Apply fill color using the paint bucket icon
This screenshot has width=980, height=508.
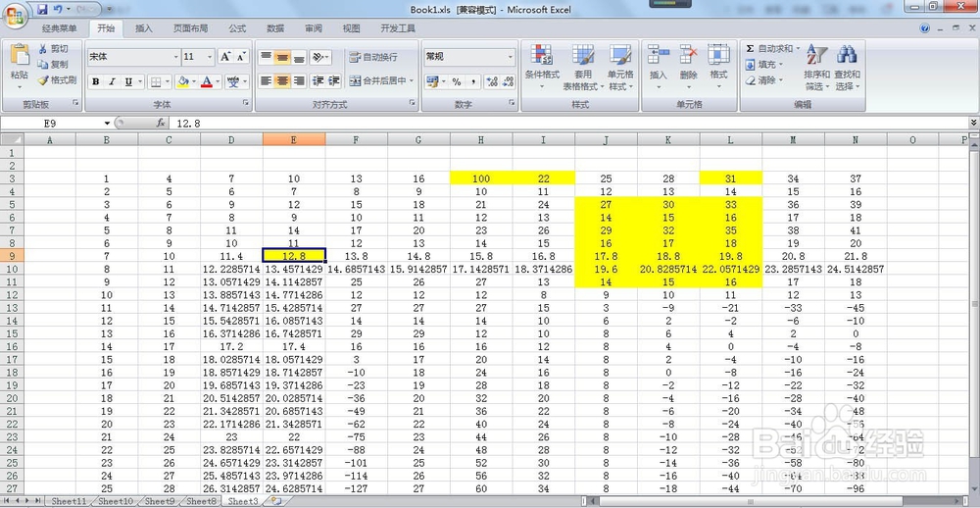click(182, 81)
